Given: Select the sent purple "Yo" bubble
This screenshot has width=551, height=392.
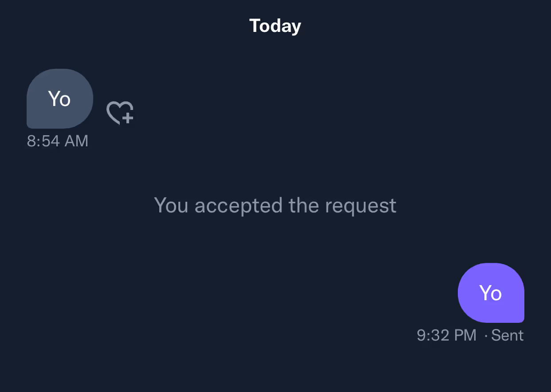Looking at the screenshot, I should point(491,293).
